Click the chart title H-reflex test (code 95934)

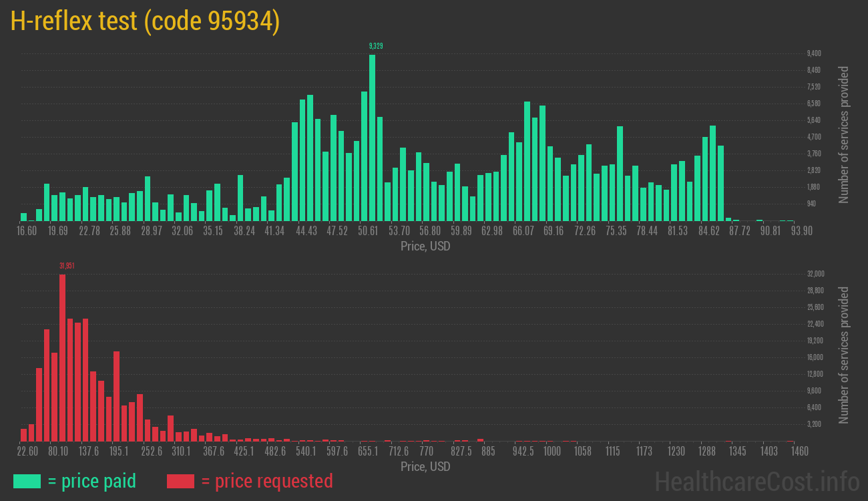[145, 21]
